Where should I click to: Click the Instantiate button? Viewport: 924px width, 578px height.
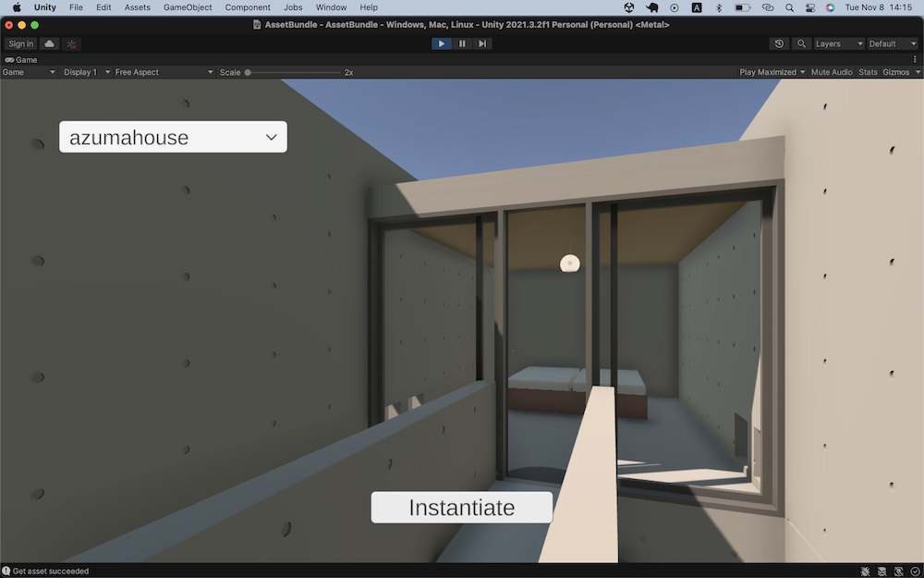coord(462,507)
